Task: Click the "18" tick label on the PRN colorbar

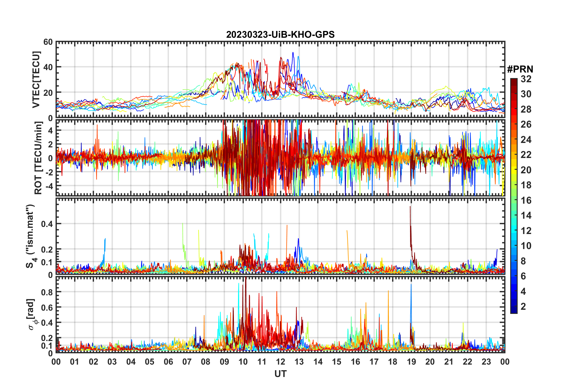Action: 526,185
